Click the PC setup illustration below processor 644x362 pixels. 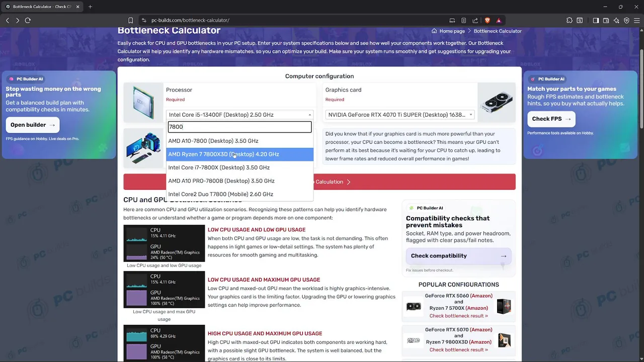coord(143,149)
